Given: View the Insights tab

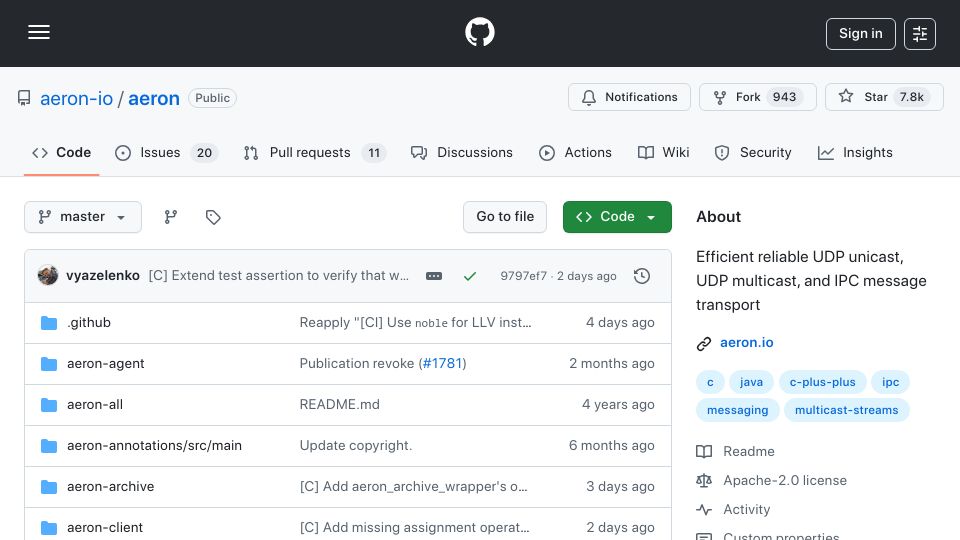Looking at the screenshot, I should click(855, 152).
